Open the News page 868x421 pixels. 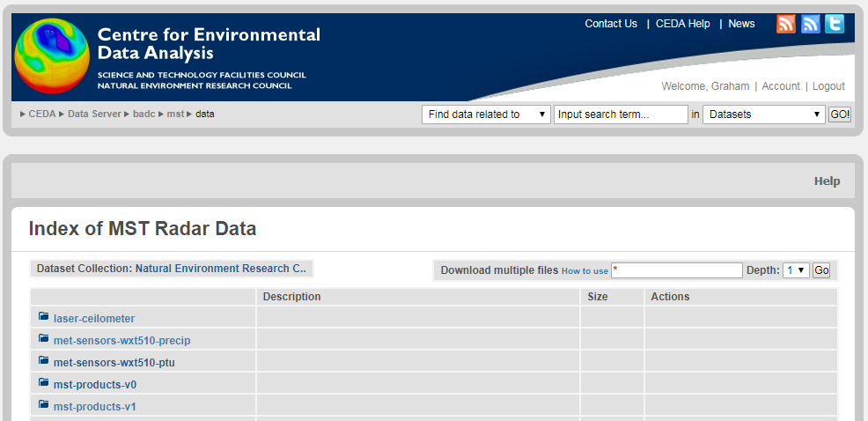(741, 24)
